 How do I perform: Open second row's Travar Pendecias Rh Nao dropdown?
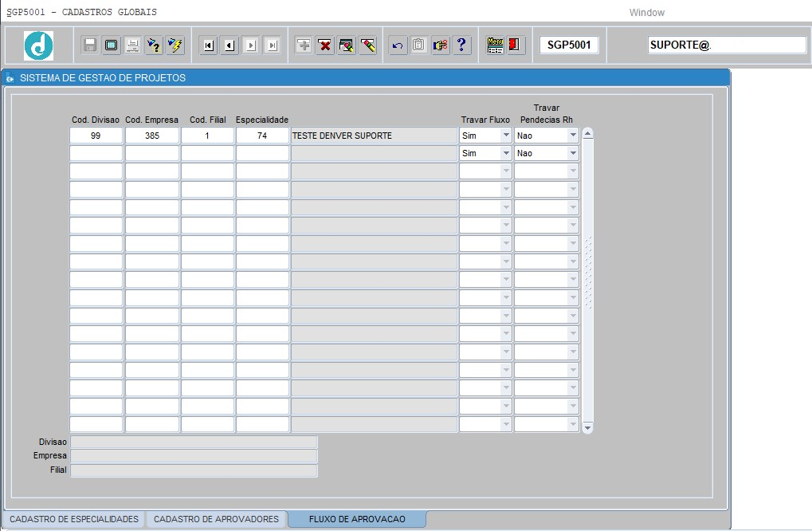tap(573, 153)
